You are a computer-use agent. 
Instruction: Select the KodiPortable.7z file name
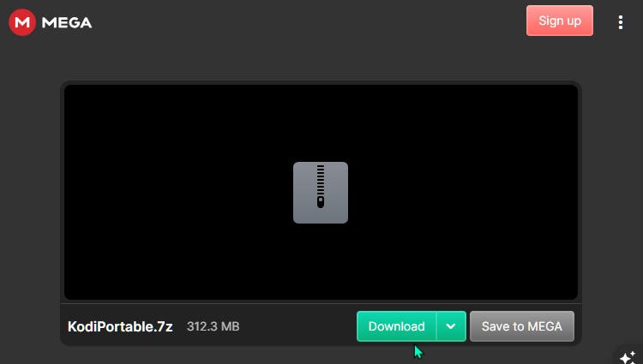coord(120,326)
